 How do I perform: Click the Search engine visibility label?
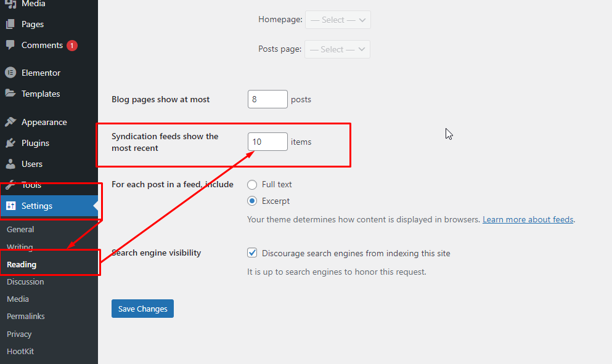156,253
